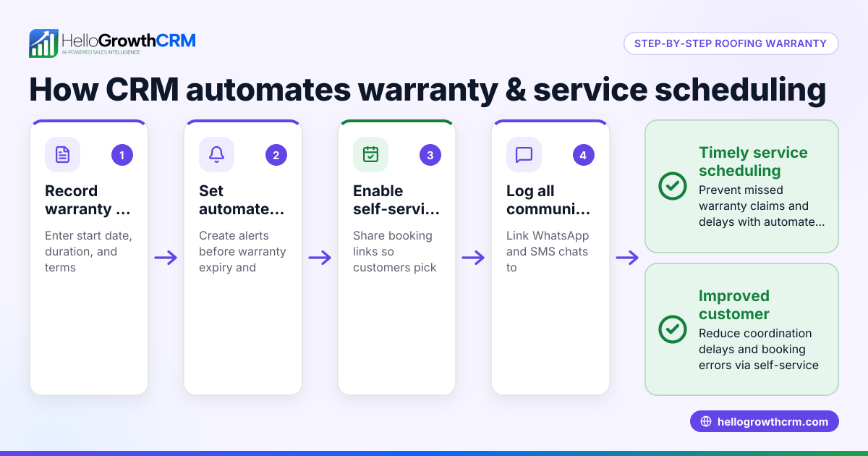Click the 'AI-Powered Sales Intelligence' tagline
The width and height of the screenshot is (868, 456).
101,53
